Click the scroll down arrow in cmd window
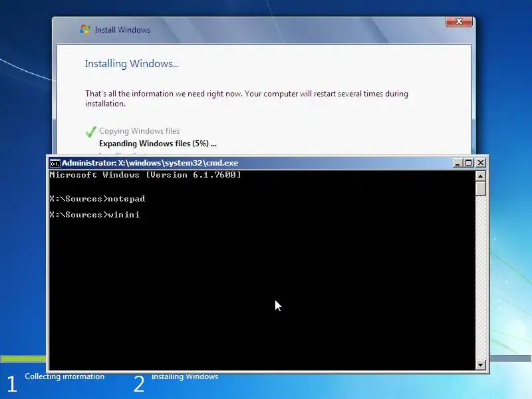Viewport: 532px width, 399px height. (x=480, y=364)
